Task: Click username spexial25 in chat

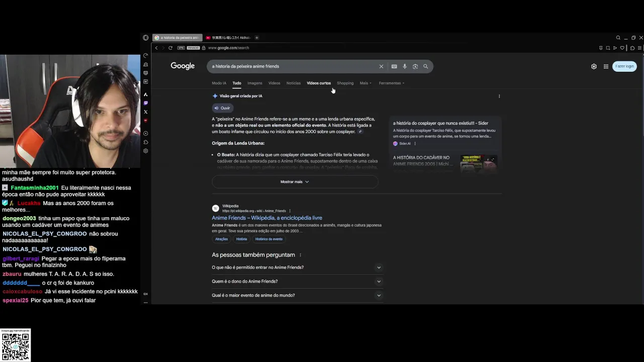Action: coord(15,301)
